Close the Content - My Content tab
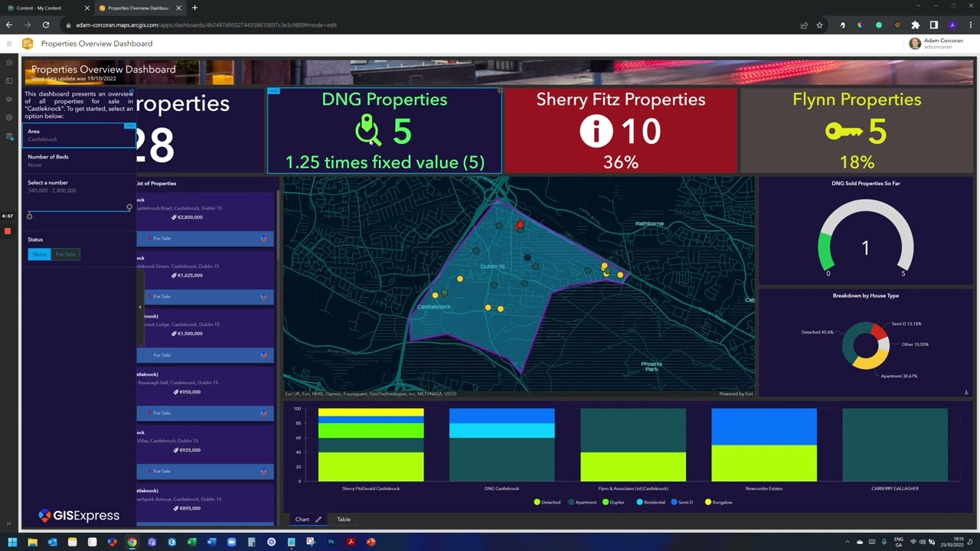The image size is (980, 551). tap(87, 8)
